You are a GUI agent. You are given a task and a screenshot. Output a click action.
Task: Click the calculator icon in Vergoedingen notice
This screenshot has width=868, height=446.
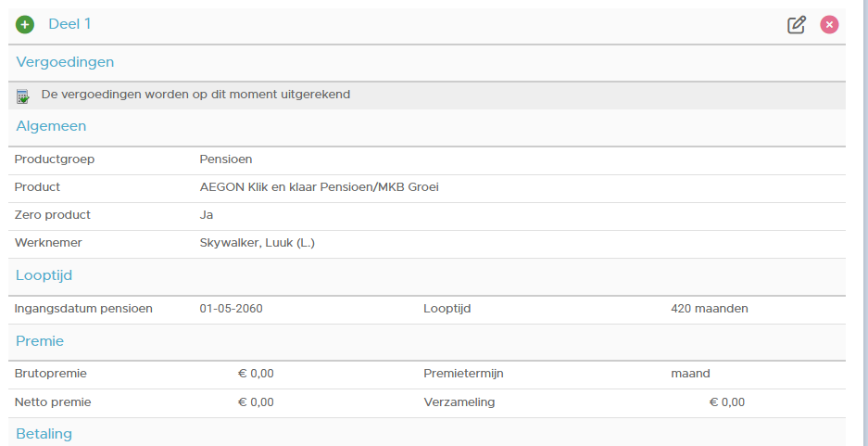(x=23, y=96)
